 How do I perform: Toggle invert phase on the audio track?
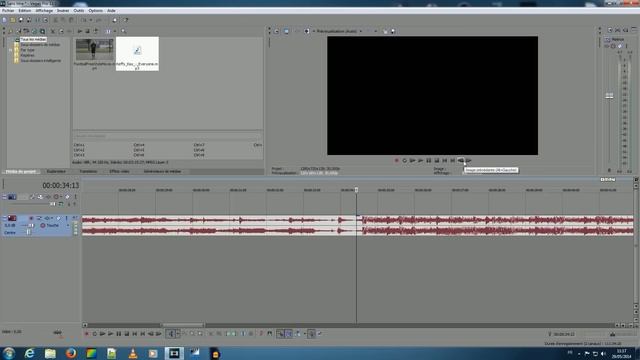[x=39, y=218]
